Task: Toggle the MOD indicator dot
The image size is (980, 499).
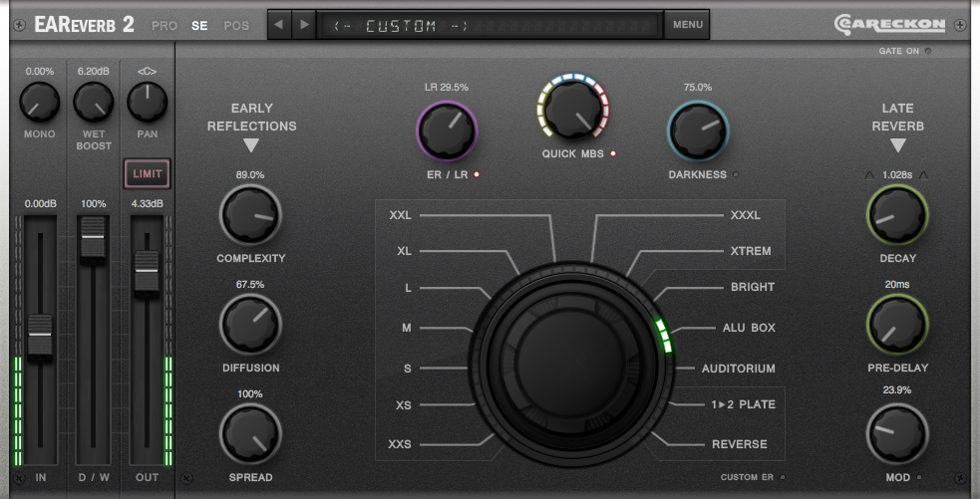Action: click(919, 478)
